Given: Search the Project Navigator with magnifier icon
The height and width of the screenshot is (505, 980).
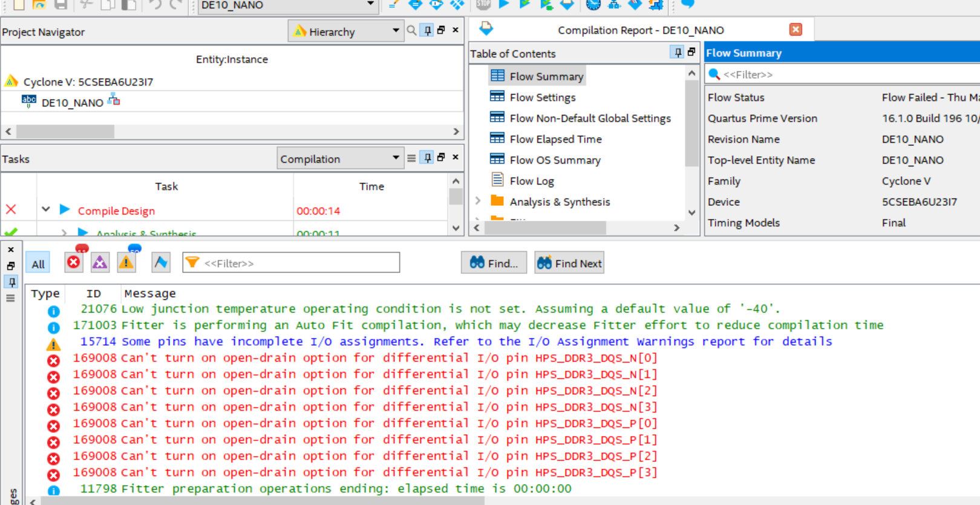Looking at the screenshot, I should pyautogui.click(x=412, y=30).
